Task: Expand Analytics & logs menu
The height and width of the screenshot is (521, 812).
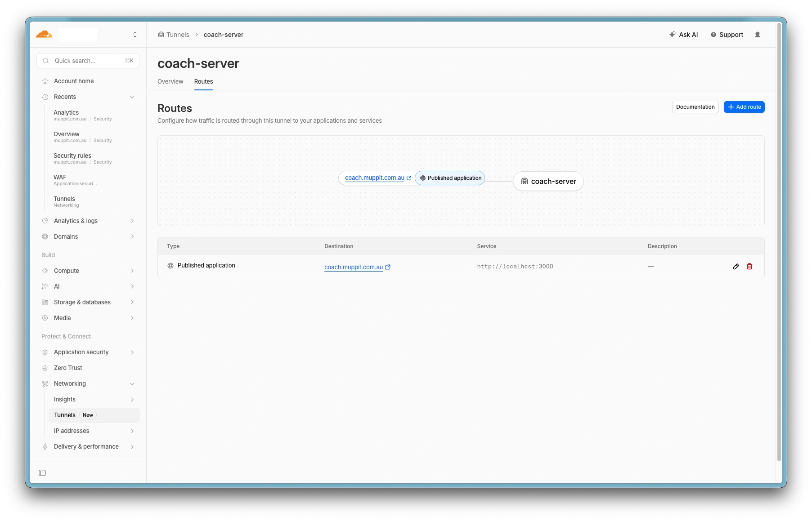Action: (132, 221)
